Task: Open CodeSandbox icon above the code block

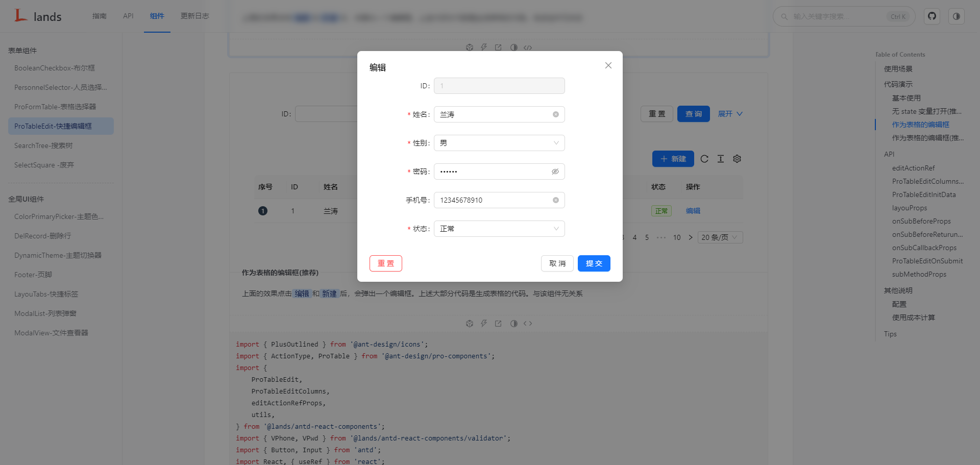Action: click(470, 324)
